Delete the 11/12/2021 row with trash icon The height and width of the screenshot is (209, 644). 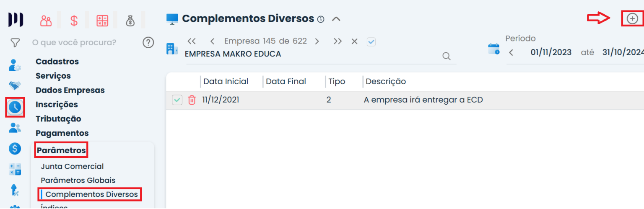tap(192, 100)
